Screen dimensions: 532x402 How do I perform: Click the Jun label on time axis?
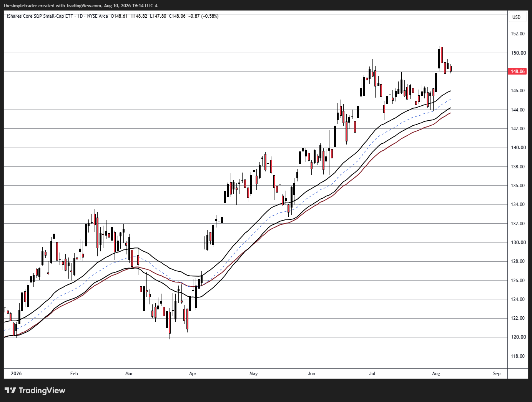(x=311, y=374)
